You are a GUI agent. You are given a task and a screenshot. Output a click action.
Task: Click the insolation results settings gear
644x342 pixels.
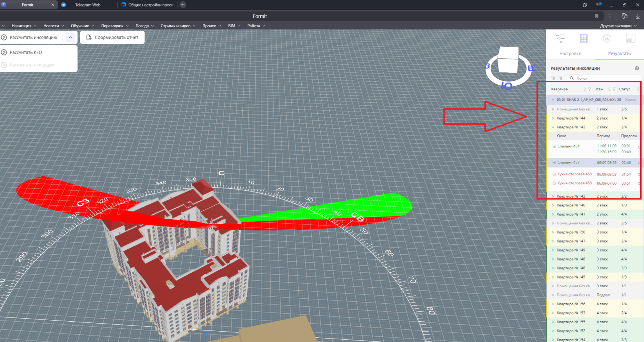point(637,68)
